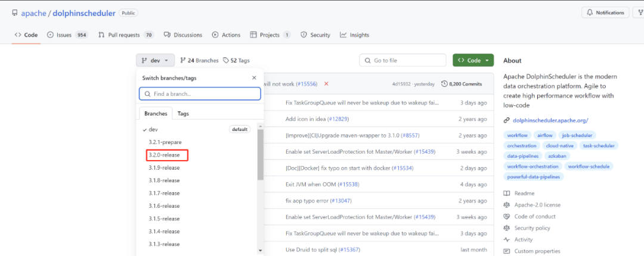Click the repository book icon beside apache
This screenshot has height=256, width=644.
click(x=15, y=13)
